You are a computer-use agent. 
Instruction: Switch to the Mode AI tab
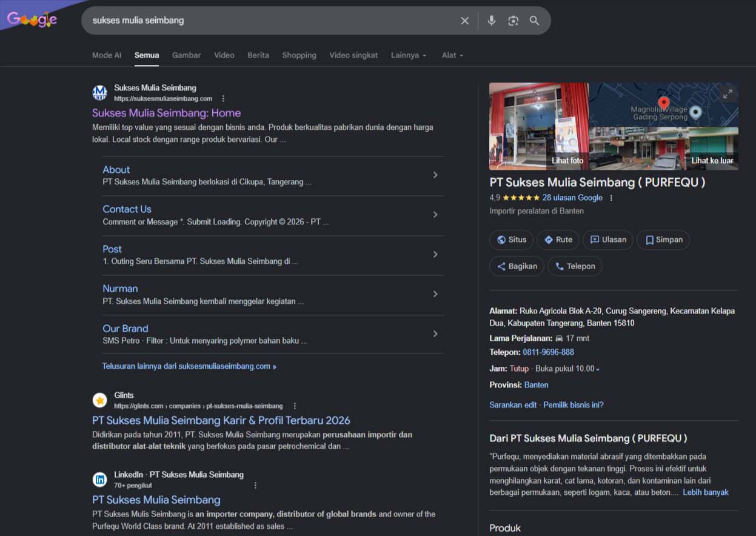(107, 55)
